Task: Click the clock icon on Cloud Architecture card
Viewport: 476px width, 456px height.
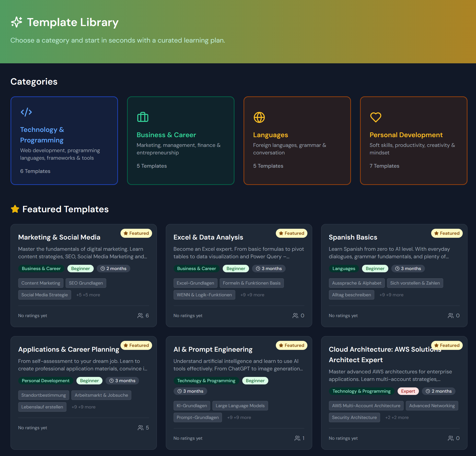Action: point(428,391)
